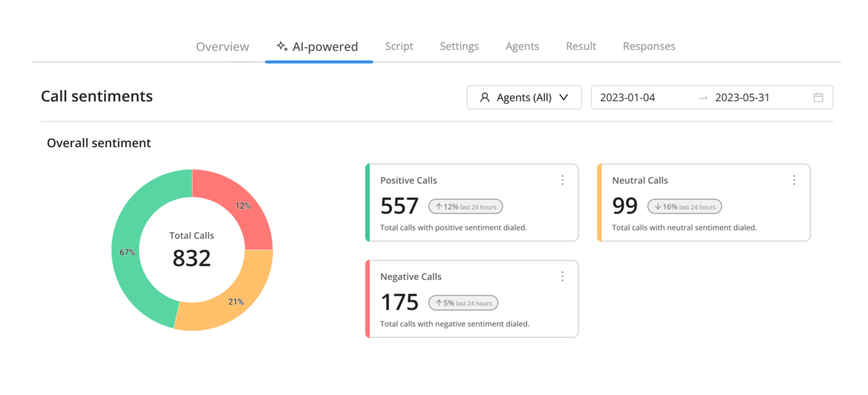Open the Agents (All) dropdown

pos(524,97)
